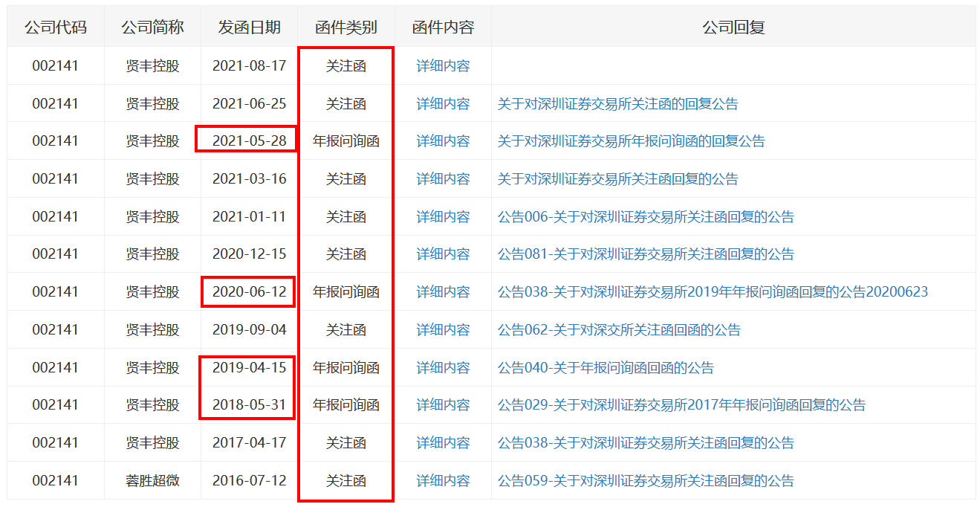Select the 2019-04-15 date cell
980x507 pixels.
(249, 368)
